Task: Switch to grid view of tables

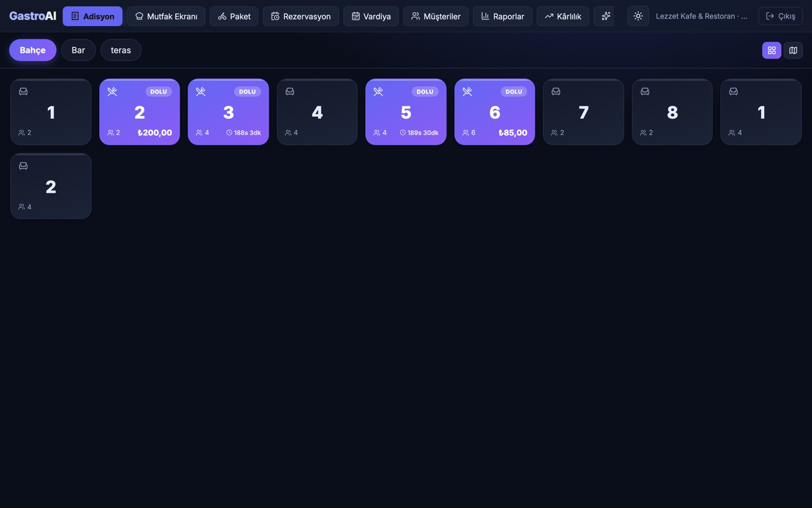Action: 771,51
